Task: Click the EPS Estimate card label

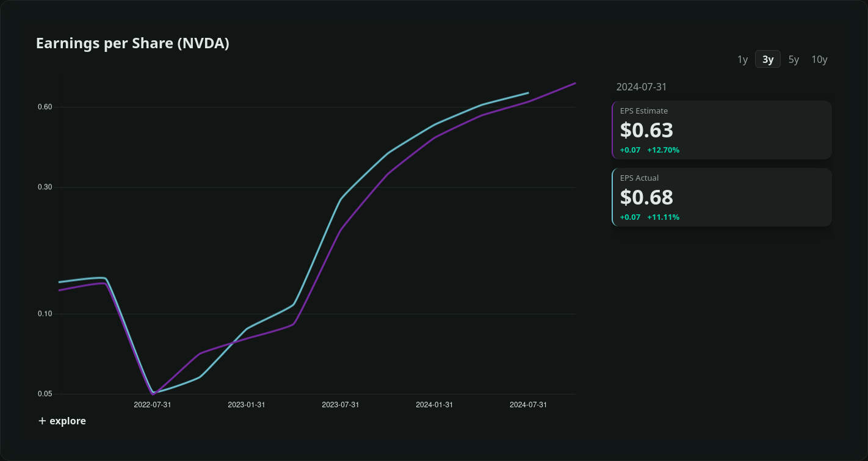Action: pos(644,111)
